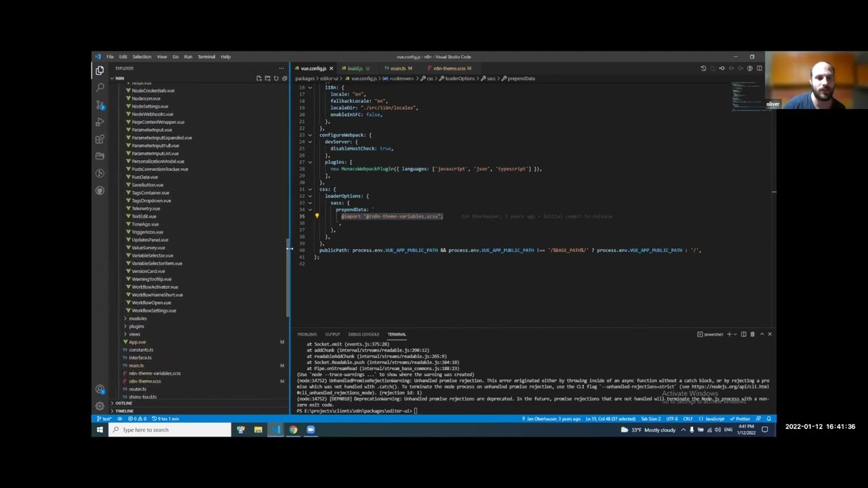Click the New File icon in Explorer
Screen dimensions: 868x488
click(258, 79)
